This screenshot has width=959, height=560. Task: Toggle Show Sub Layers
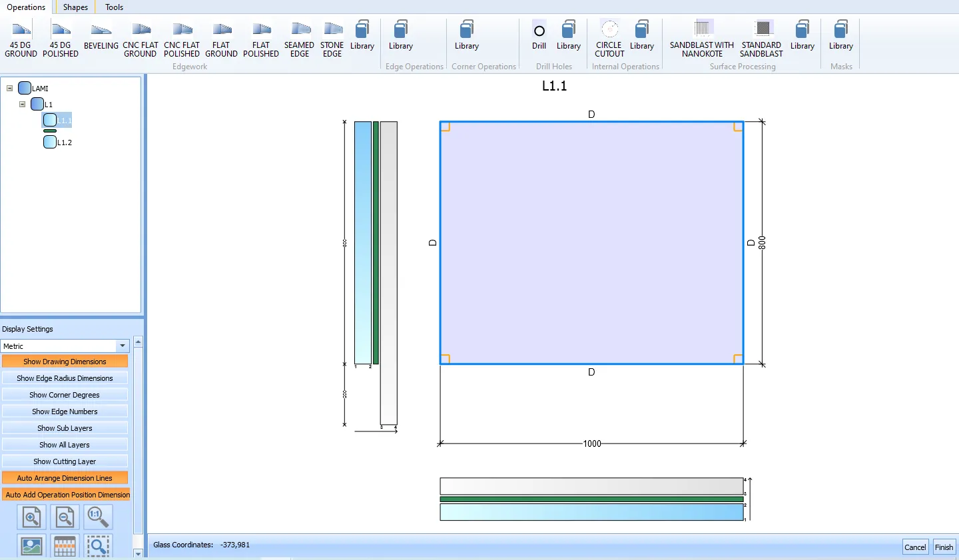click(65, 428)
